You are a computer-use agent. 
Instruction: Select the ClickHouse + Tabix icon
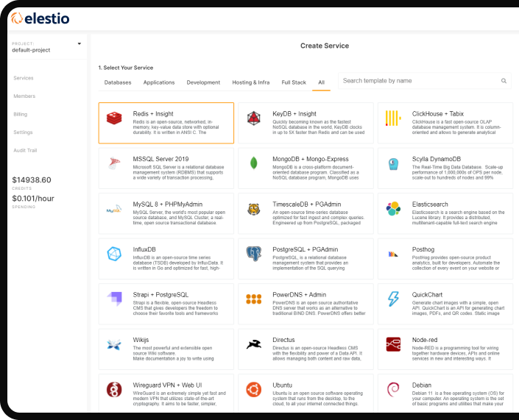(x=393, y=118)
